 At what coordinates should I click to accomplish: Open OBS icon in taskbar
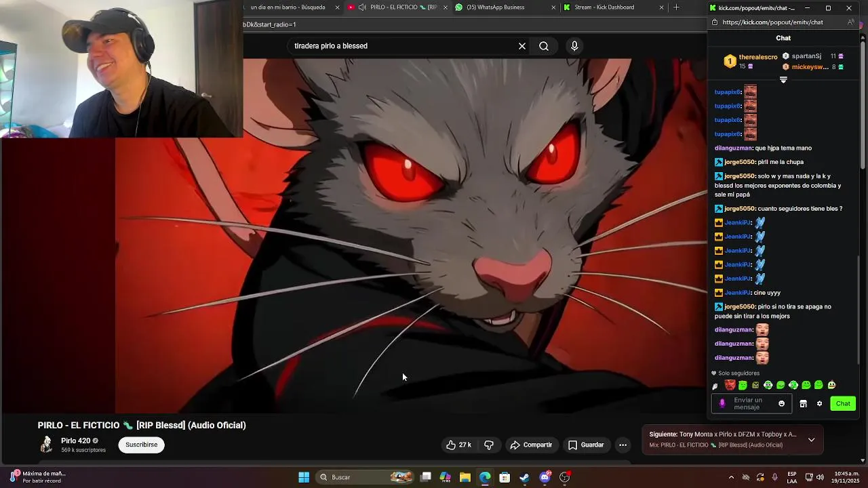(565, 477)
